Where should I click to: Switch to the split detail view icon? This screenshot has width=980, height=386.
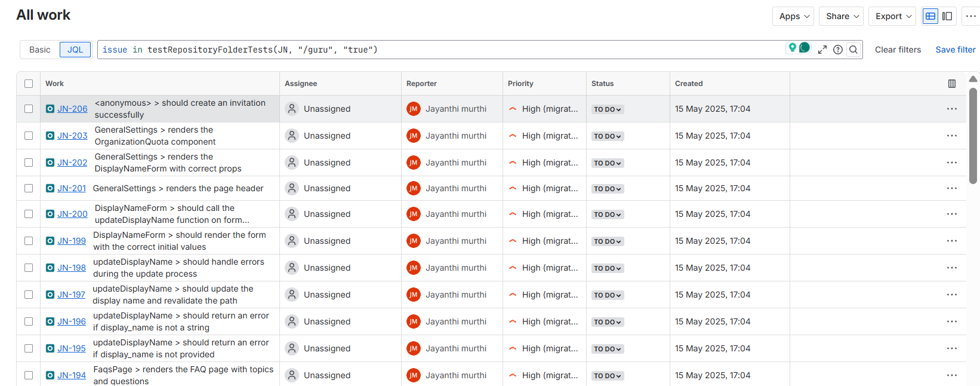click(x=947, y=16)
